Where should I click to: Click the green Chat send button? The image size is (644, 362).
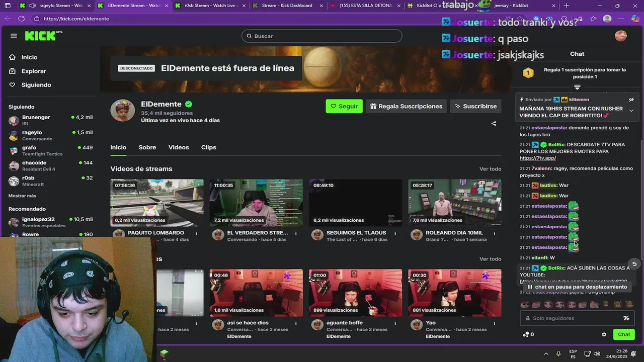624,334
